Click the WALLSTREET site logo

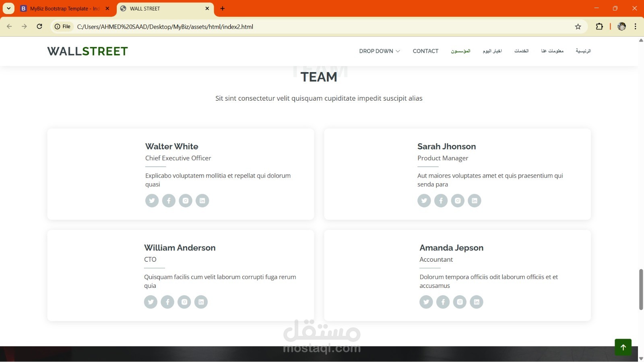(x=87, y=51)
